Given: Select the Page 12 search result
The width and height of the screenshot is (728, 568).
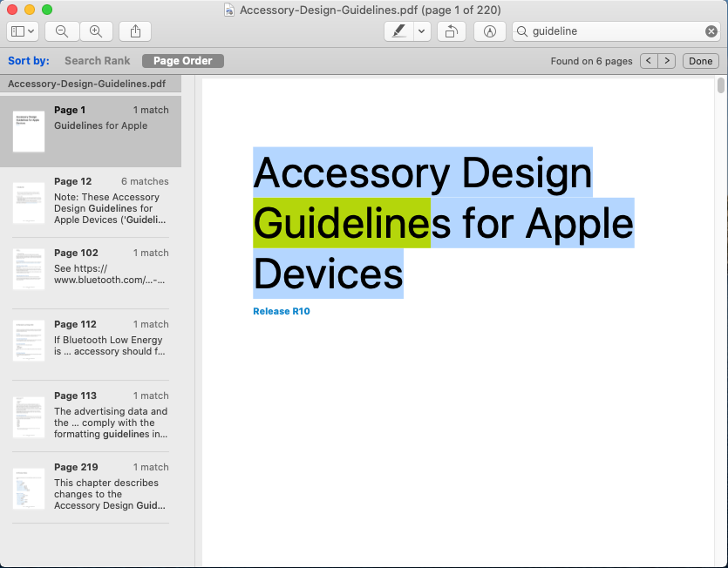Looking at the screenshot, I should (x=91, y=203).
